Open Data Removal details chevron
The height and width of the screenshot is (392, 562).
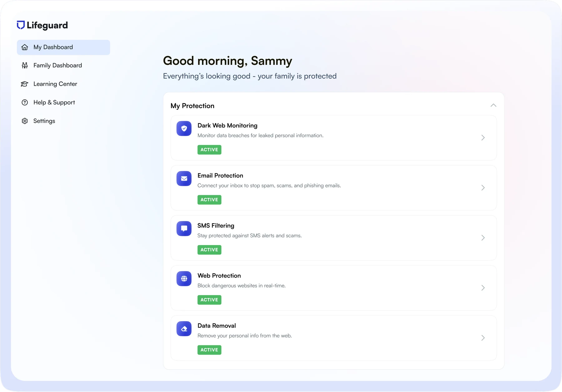pos(483,338)
